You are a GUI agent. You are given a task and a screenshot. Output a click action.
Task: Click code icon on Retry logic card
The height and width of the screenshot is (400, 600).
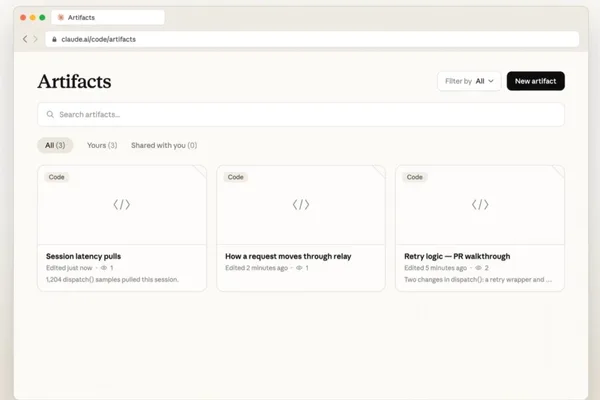pos(480,204)
